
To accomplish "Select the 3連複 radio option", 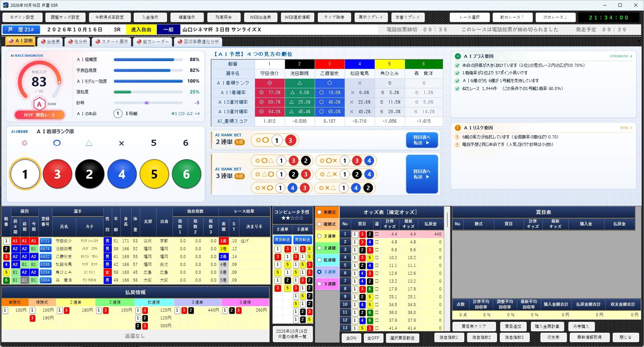I will click(x=319, y=284).
